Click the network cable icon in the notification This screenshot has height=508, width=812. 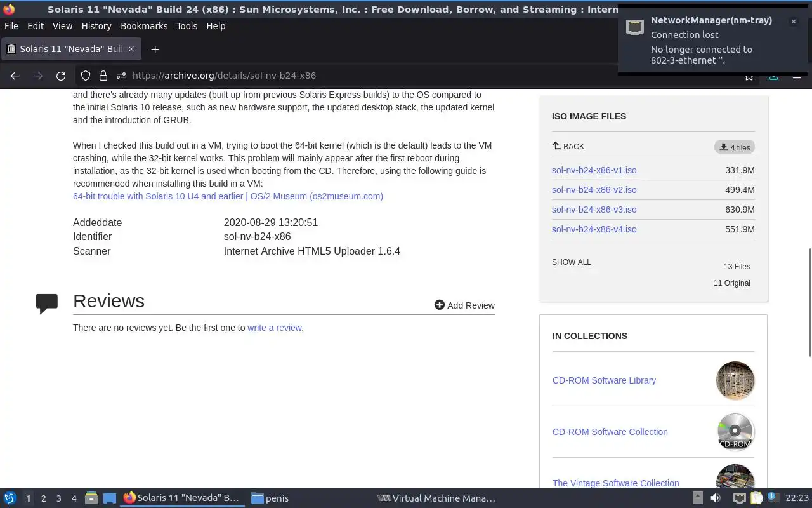(635, 27)
